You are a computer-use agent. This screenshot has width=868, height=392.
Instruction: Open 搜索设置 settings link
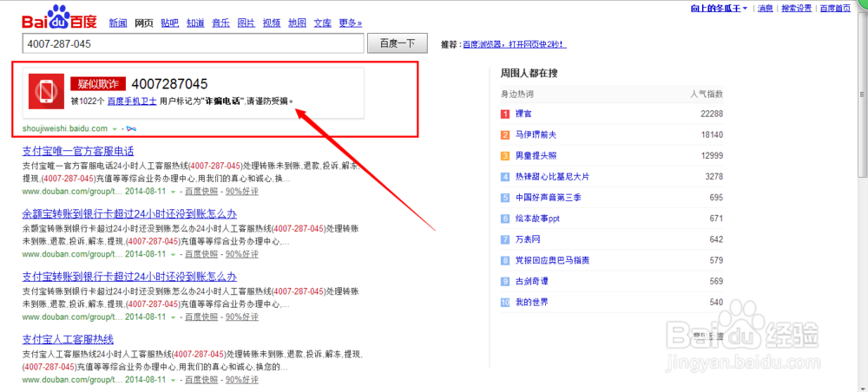797,9
